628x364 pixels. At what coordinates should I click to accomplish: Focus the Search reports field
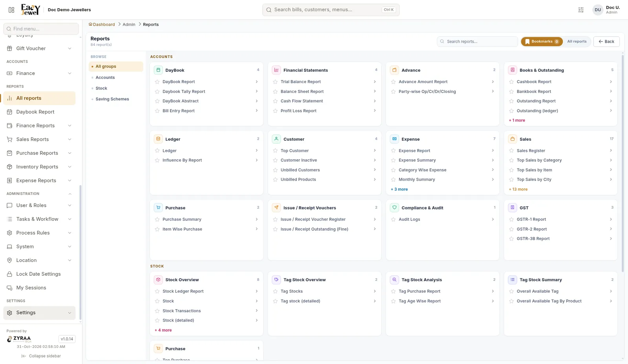point(477,42)
